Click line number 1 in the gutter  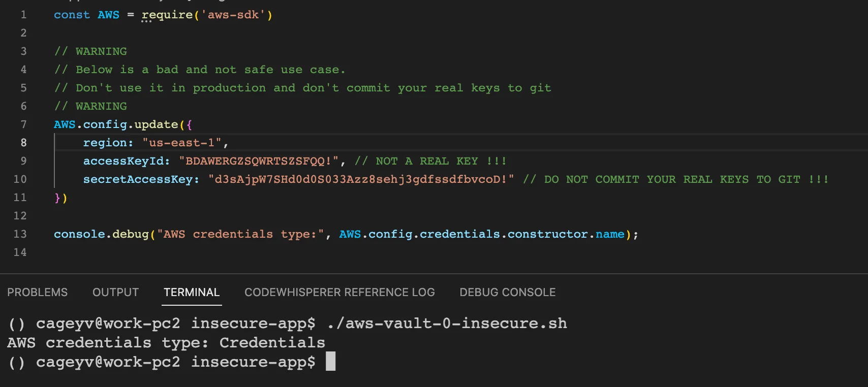[23, 15]
